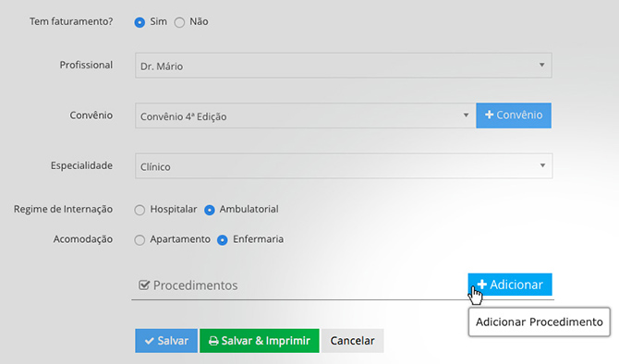
Task: Click the Dr. Mário selected value field
Action: (344, 66)
